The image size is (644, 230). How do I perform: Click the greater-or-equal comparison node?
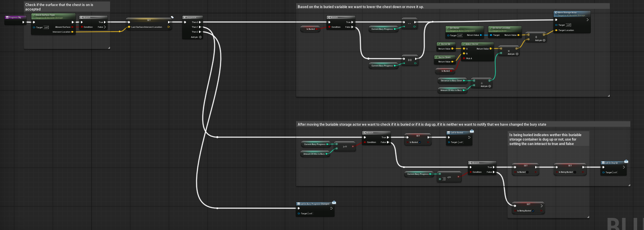345,147
